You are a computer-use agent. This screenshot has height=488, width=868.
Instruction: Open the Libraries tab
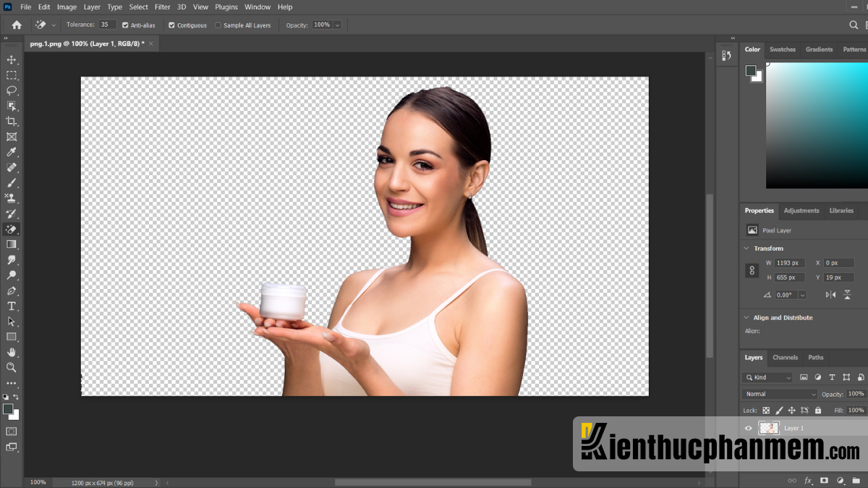pos(841,211)
